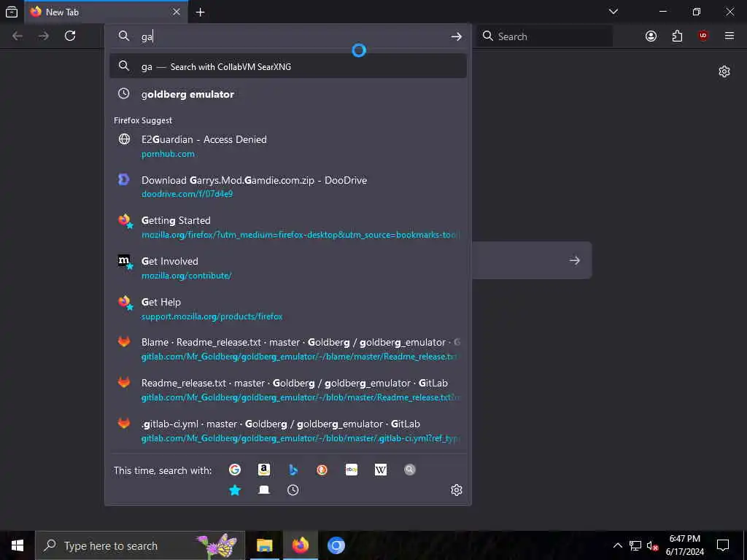
Task: Search only open Tabs icon
Action: 264,490
